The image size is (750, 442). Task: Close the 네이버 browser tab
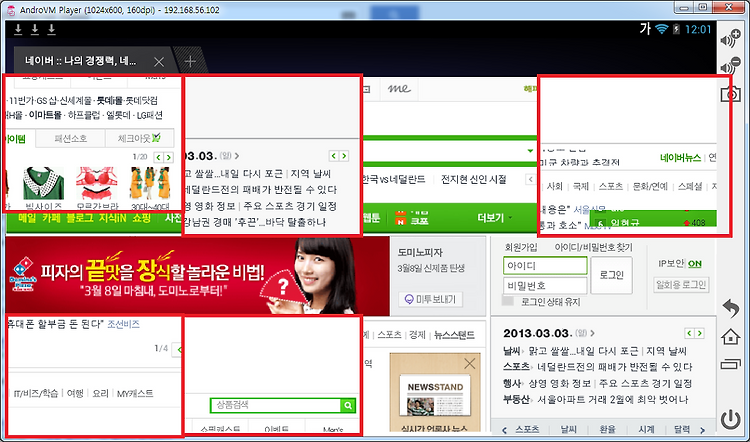(x=159, y=62)
